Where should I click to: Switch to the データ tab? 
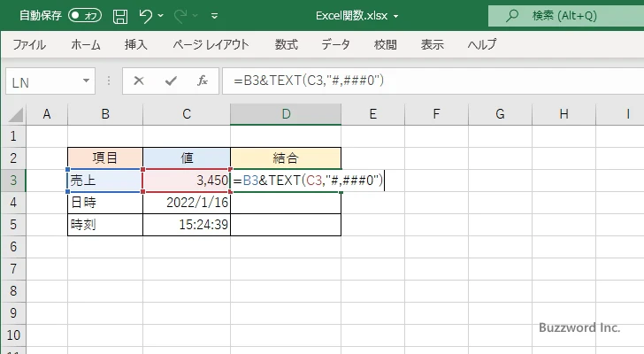pos(335,44)
